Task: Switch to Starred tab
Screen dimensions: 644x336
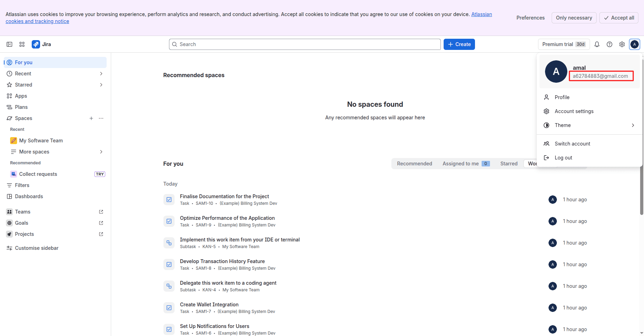Action: coord(509,164)
